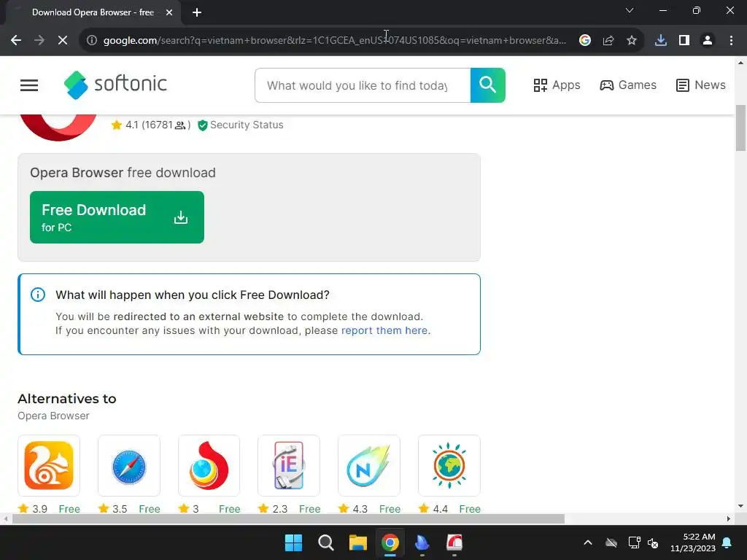747x560 pixels.
Task: Click the address bar URL
Action: coord(334,41)
